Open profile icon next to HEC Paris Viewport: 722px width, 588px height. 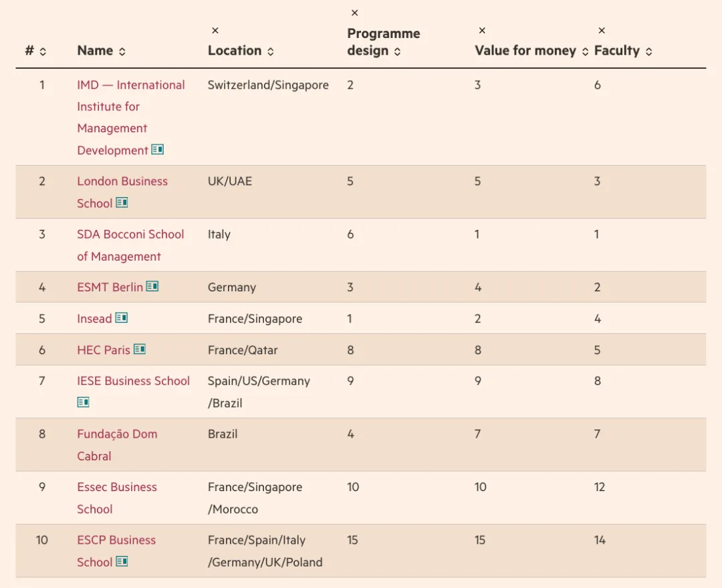(x=140, y=349)
